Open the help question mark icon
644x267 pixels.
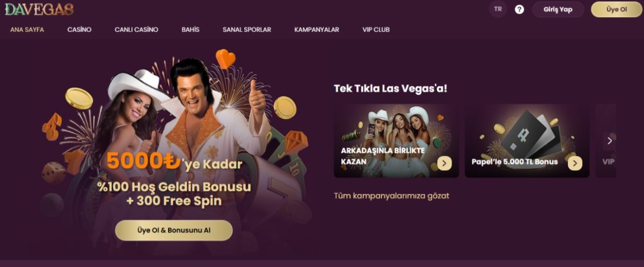pos(519,9)
